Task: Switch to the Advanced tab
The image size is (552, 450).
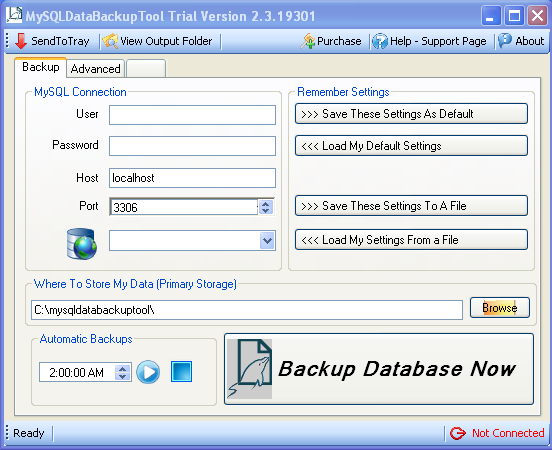Action: 95,69
